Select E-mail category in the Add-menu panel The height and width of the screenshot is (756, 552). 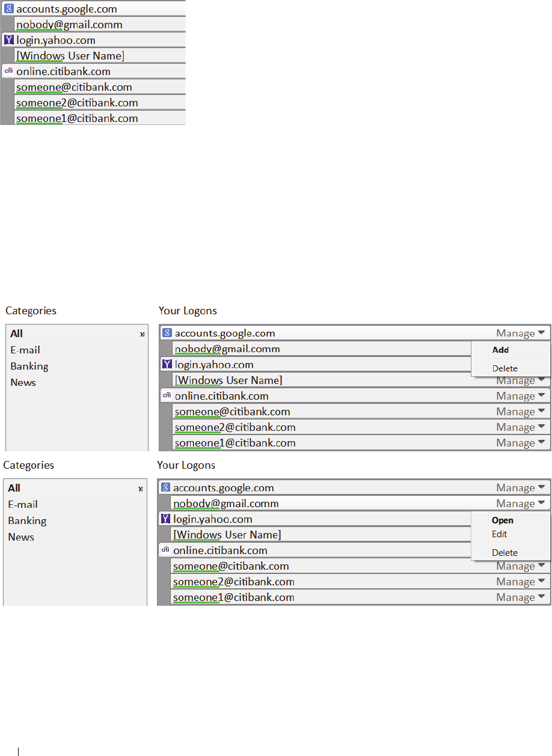pyautogui.click(x=25, y=350)
